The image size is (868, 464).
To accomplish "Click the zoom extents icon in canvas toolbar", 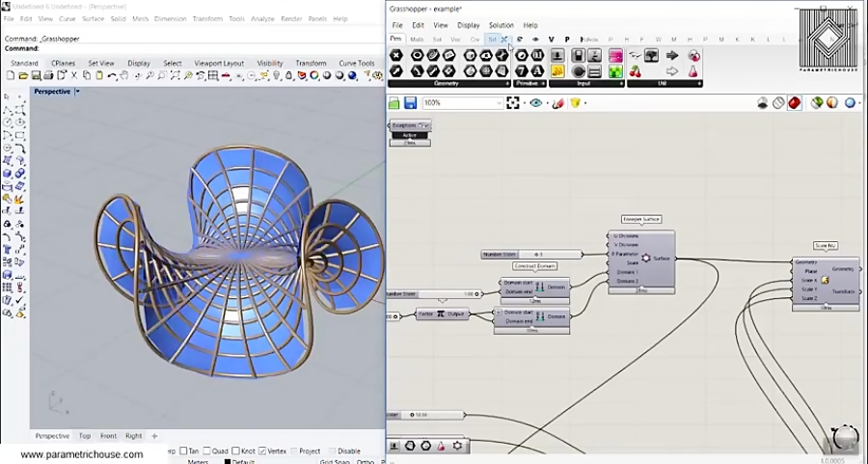I will (x=513, y=102).
